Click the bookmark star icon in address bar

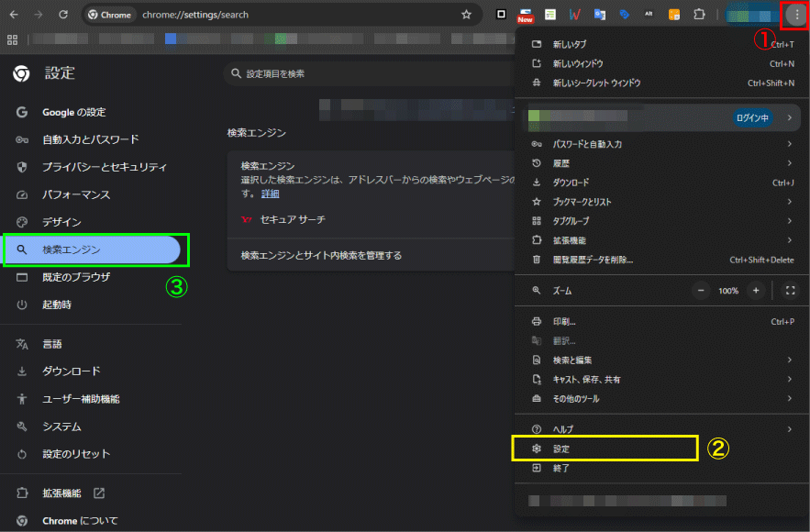tap(466, 15)
